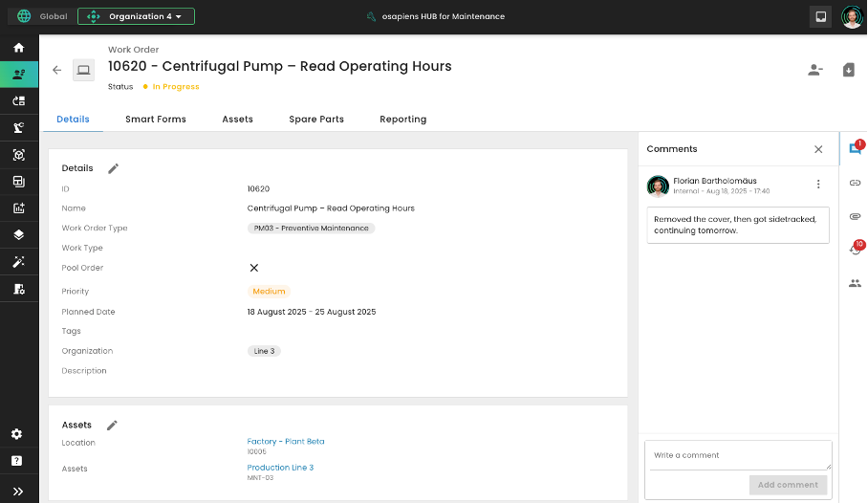This screenshot has height=503, width=868.
Task: Open the Factory - Plant Beta link
Action: point(286,442)
